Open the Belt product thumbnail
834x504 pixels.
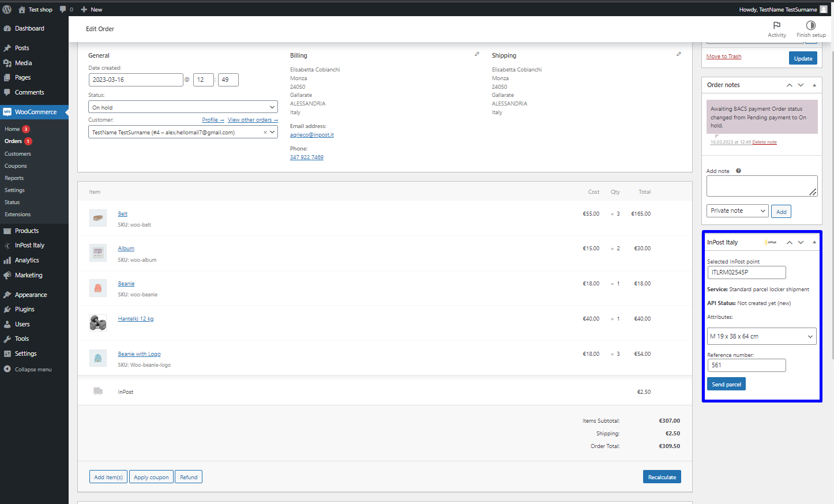(98, 218)
